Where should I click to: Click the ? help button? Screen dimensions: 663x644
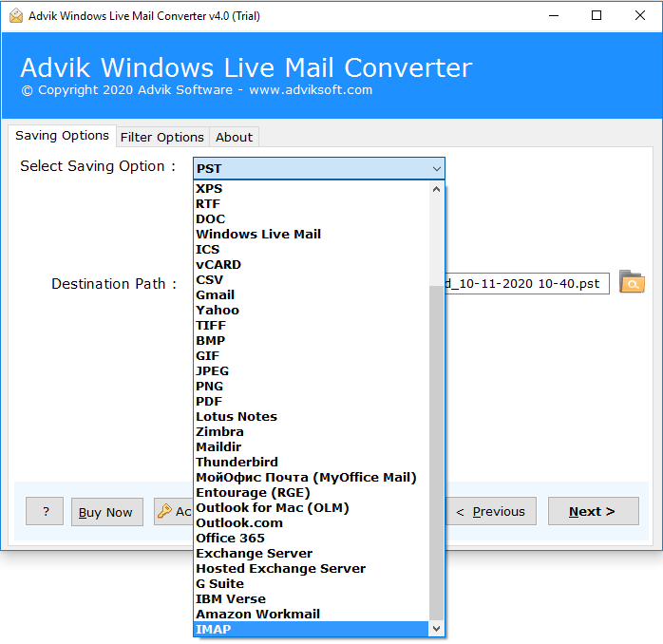tap(45, 511)
